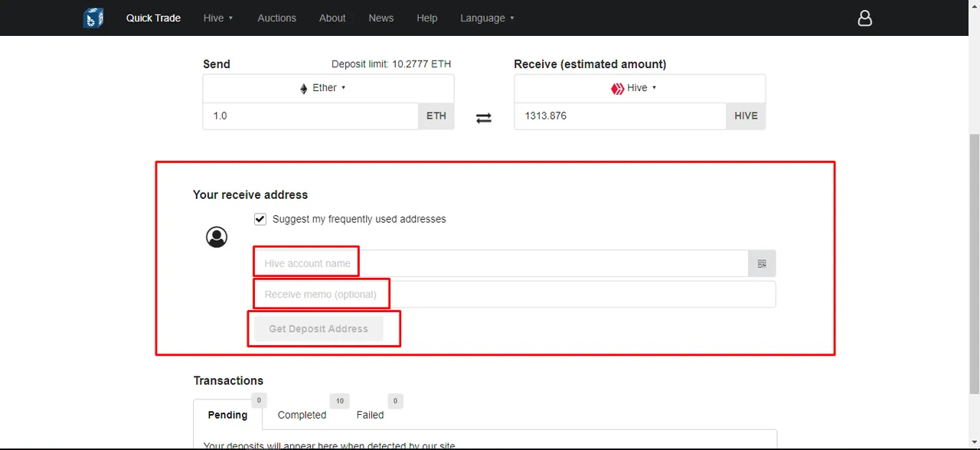Click the Completed tab count badge 10

[339, 401]
